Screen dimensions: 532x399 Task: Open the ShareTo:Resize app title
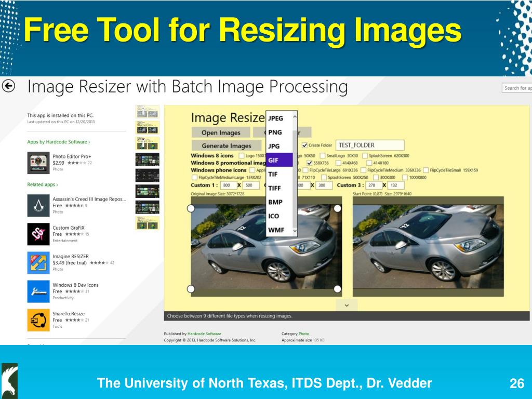(69, 313)
